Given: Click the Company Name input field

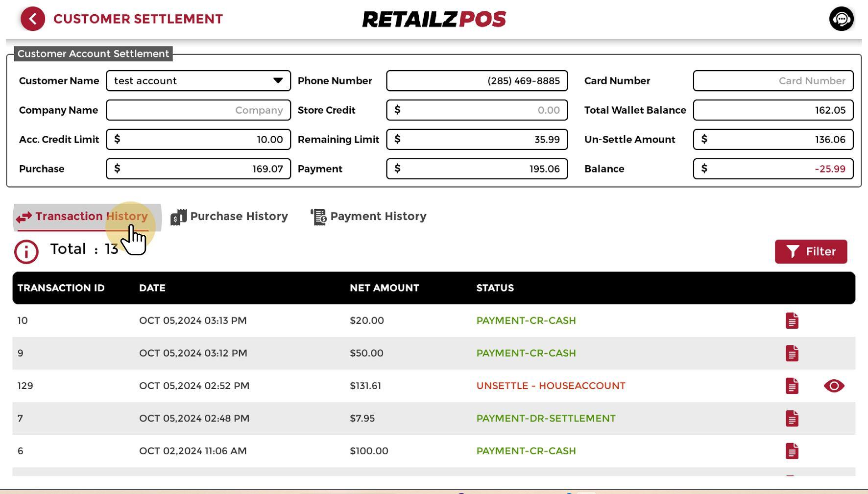Looking at the screenshot, I should [x=198, y=110].
